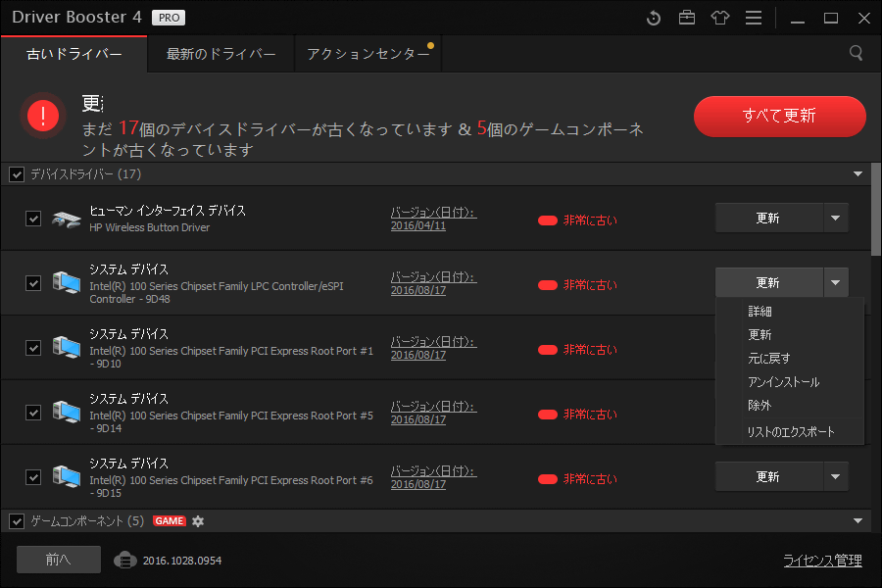Viewport: 882px width, 588px height.
Task: Uncheck the LPC Controller/eSPI row checkbox
Action: tap(33, 283)
